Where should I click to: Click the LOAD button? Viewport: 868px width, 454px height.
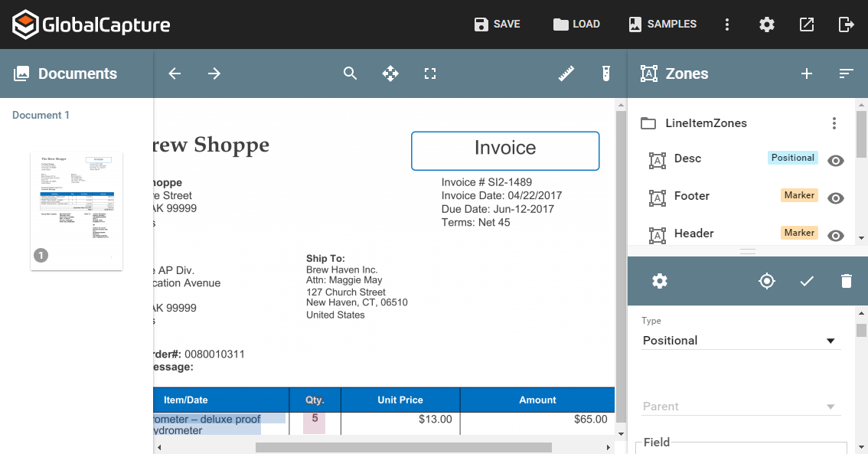coord(576,24)
